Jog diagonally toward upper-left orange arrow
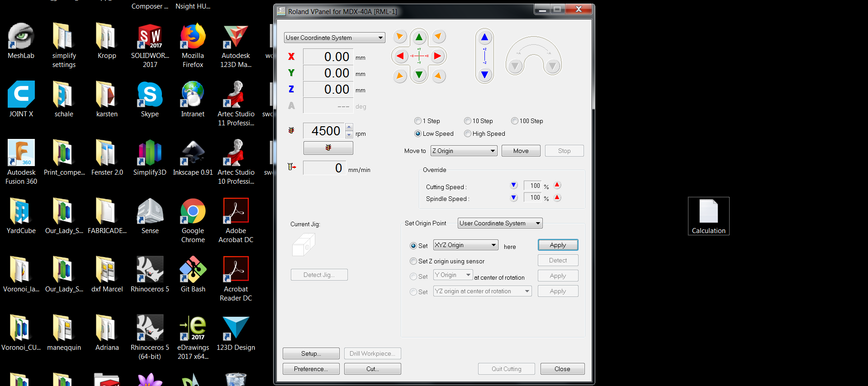 click(399, 36)
